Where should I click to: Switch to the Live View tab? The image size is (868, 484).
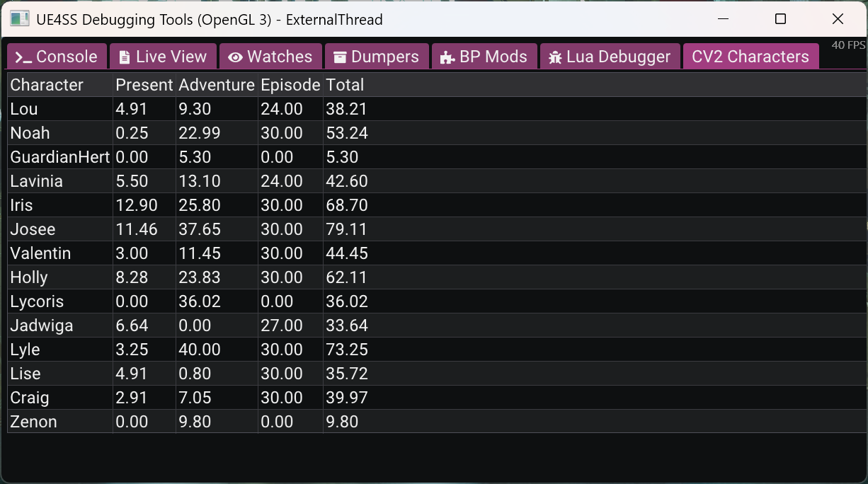pyautogui.click(x=163, y=57)
